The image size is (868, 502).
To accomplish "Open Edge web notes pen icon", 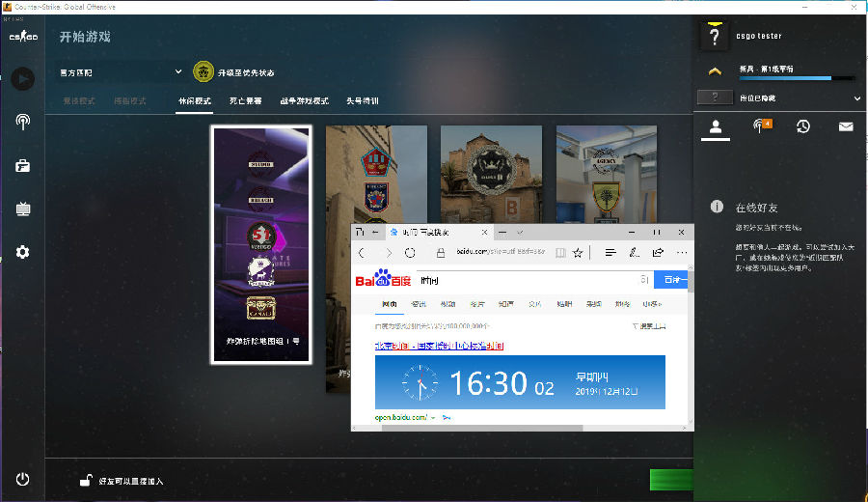I will tap(635, 252).
